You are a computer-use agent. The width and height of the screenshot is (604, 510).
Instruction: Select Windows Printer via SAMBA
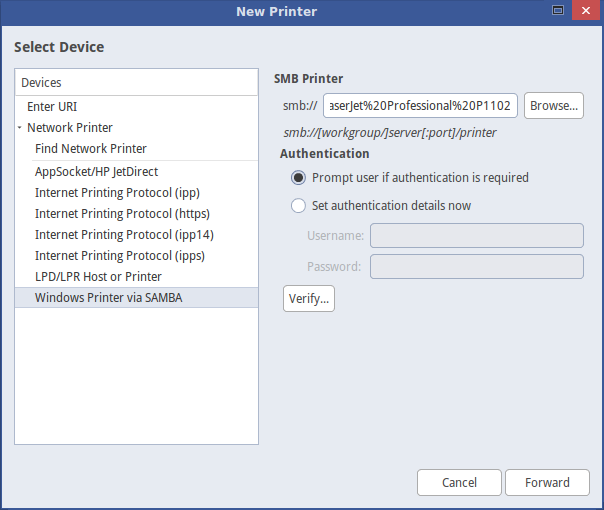pyautogui.click(x=108, y=297)
